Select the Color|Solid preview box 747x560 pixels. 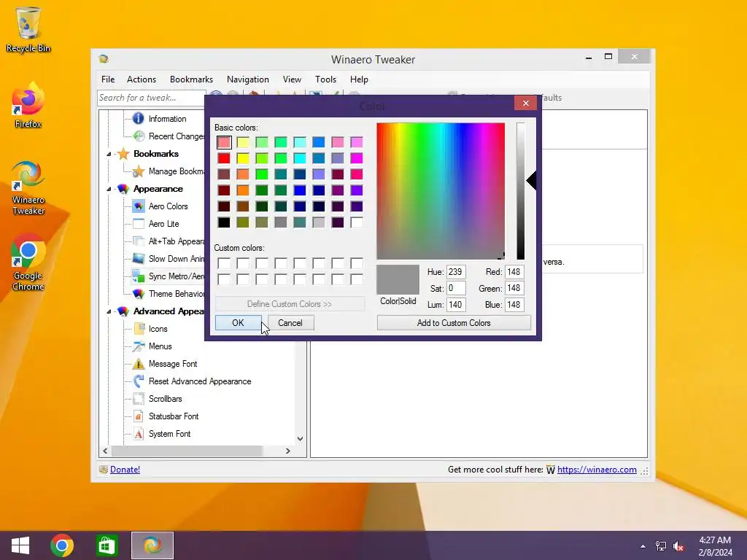click(x=398, y=279)
